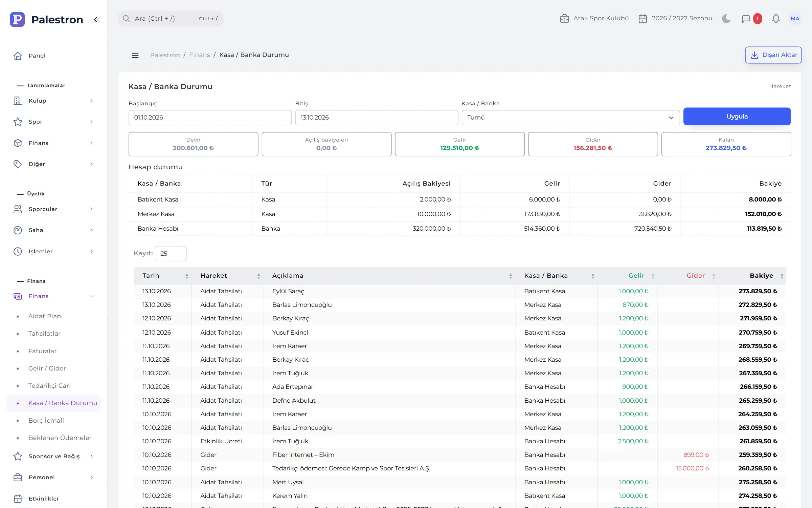Click the Diğer tag icon

18,164
